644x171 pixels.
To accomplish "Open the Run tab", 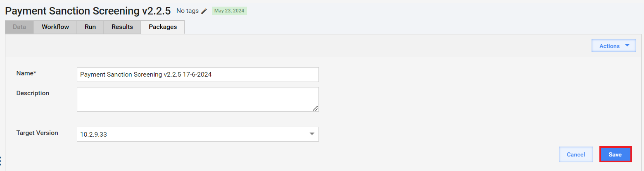I will click(90, 27).
